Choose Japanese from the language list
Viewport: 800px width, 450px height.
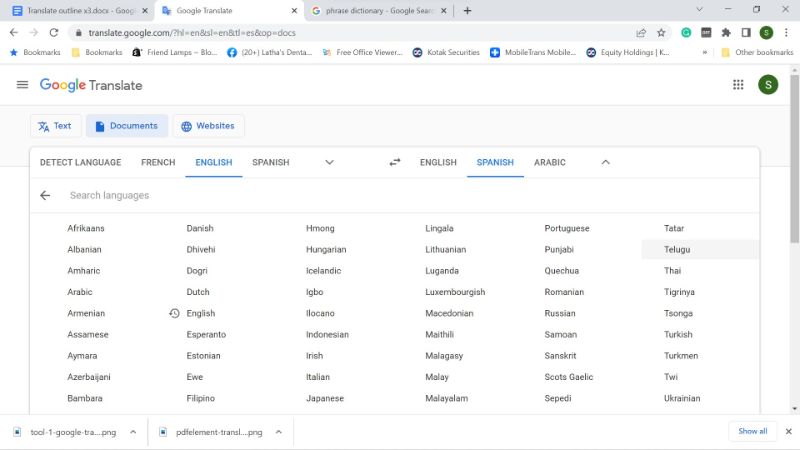[x=325, y=398]
